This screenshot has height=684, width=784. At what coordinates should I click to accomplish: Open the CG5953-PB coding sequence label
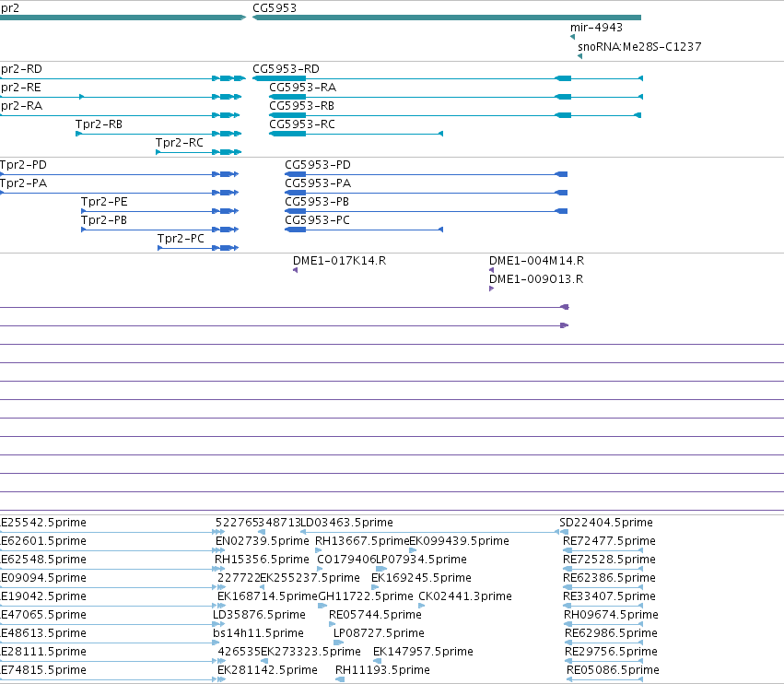click(x=317, y=202)
